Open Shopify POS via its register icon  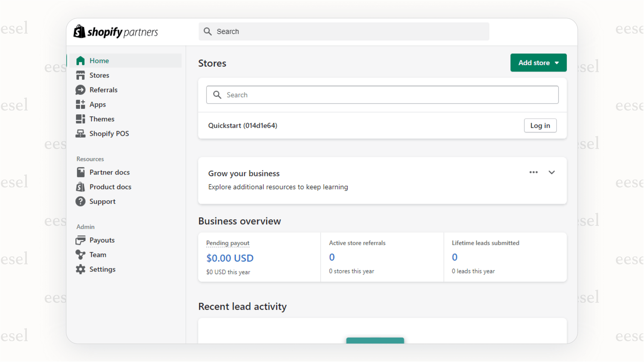coord(80,133)
